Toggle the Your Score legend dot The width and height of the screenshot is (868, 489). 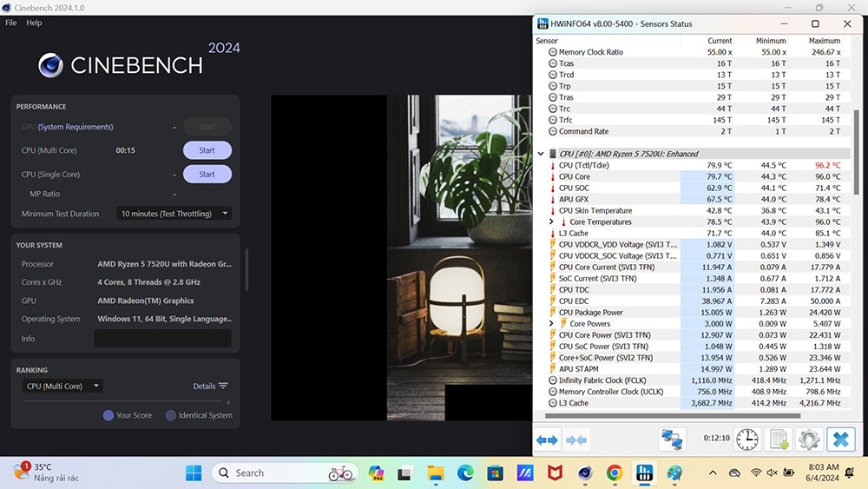coord(108,415)
